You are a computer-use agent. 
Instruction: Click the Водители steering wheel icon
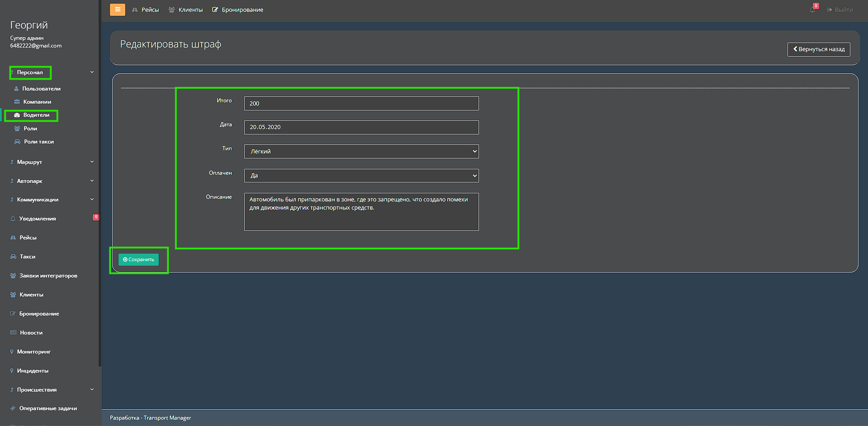tap(17, 115)
